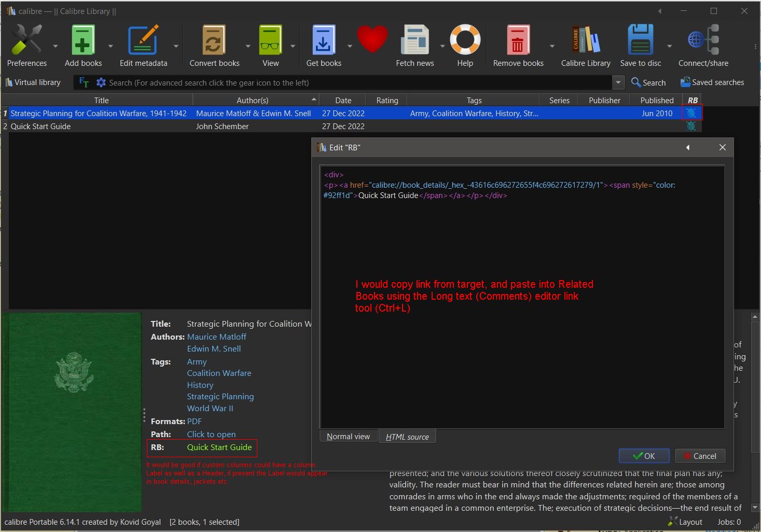This screenshot has width=761, height=532.
Task: Sort by the Publisher column header
Action: (604, 100)
